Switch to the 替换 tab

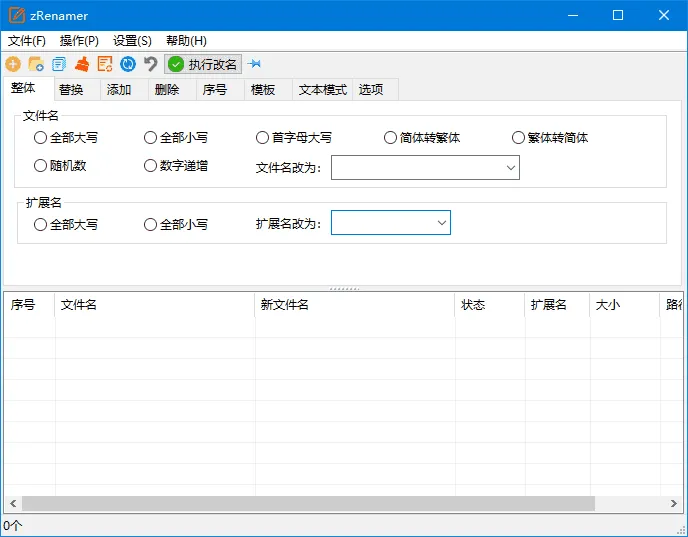71,90
